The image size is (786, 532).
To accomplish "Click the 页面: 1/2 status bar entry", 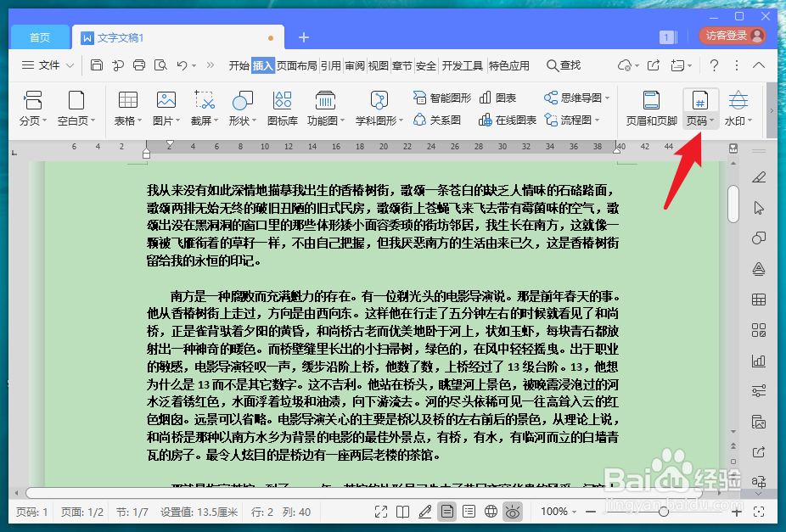I will 81,512.
